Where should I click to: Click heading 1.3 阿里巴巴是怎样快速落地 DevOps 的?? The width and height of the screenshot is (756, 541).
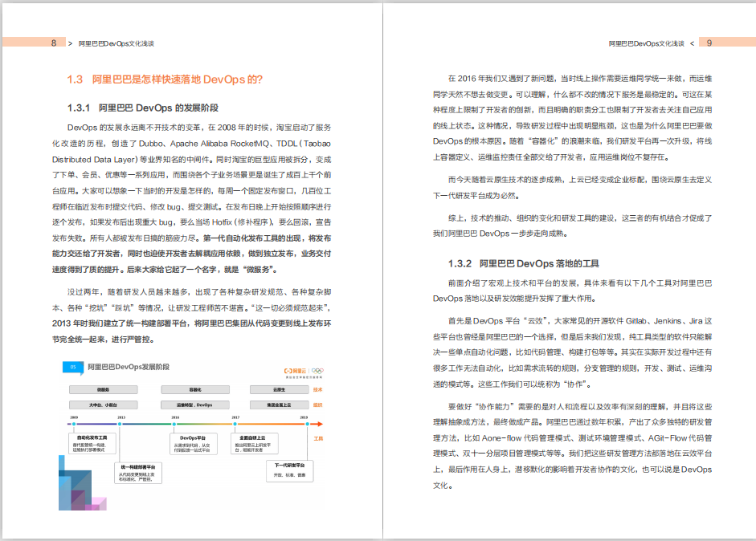pyautogui.click(x=165, y=79)
